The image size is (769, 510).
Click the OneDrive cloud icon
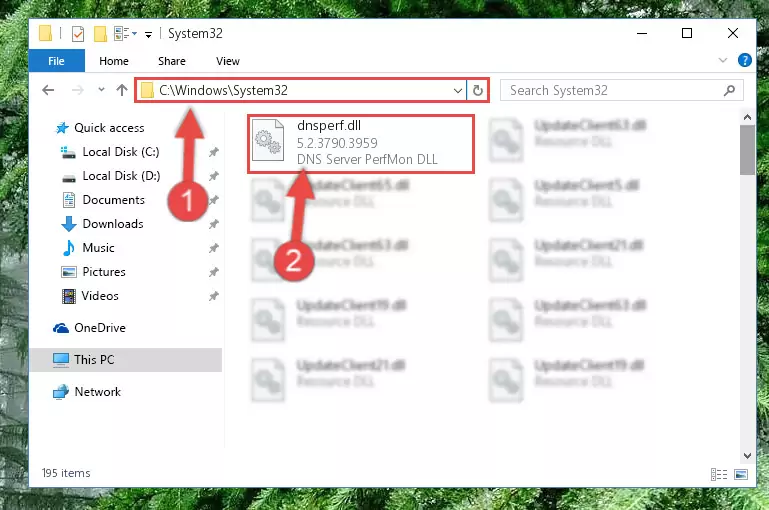click(x=61, y=328)
